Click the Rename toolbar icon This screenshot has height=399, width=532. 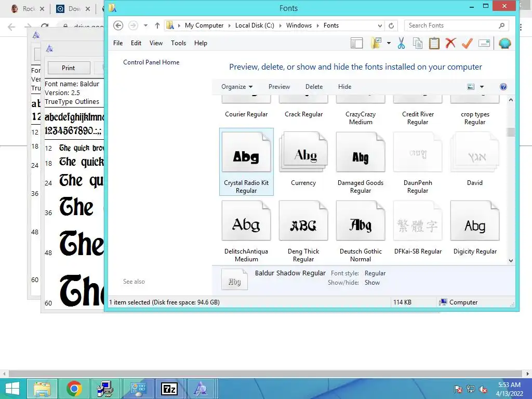point(484,44)
